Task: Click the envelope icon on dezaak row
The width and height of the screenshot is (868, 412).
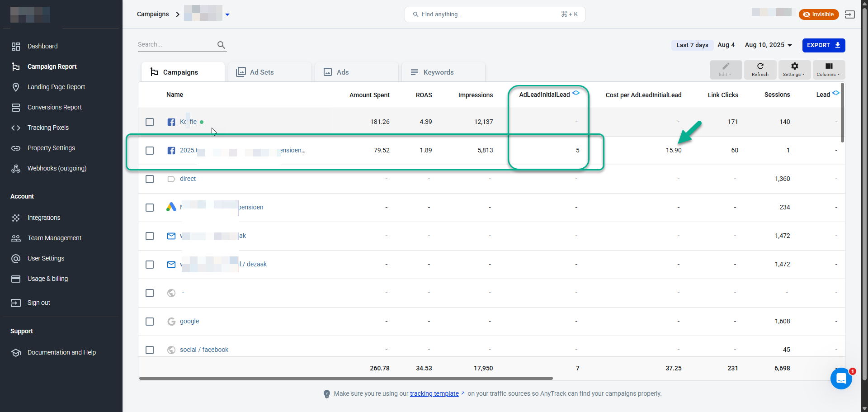Action: point(171,265)
